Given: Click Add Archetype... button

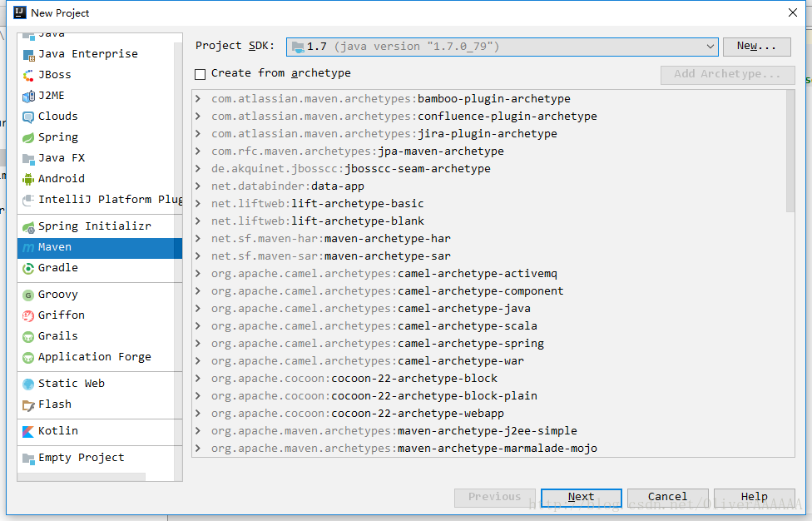Looking at the screenshot, I should 728,75.
